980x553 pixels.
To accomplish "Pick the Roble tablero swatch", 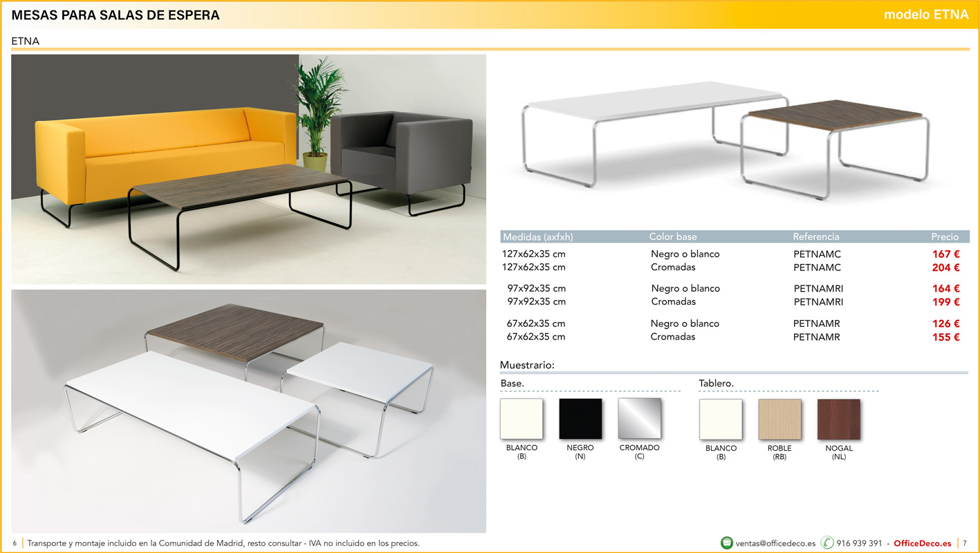I will click(x=779, y=420).
